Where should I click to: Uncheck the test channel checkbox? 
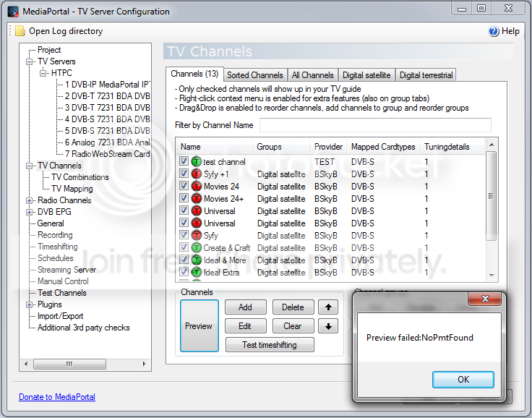[x=184, y=161]
